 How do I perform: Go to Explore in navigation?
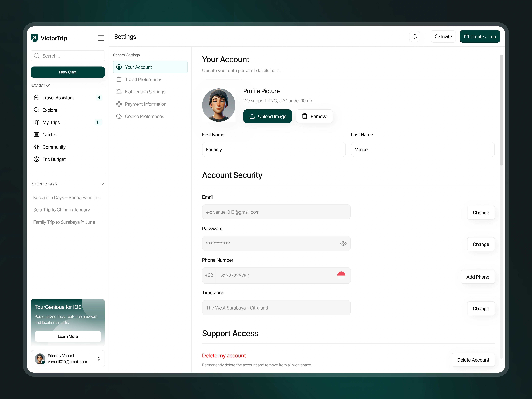pyautogui.click(x=68, y=110)
